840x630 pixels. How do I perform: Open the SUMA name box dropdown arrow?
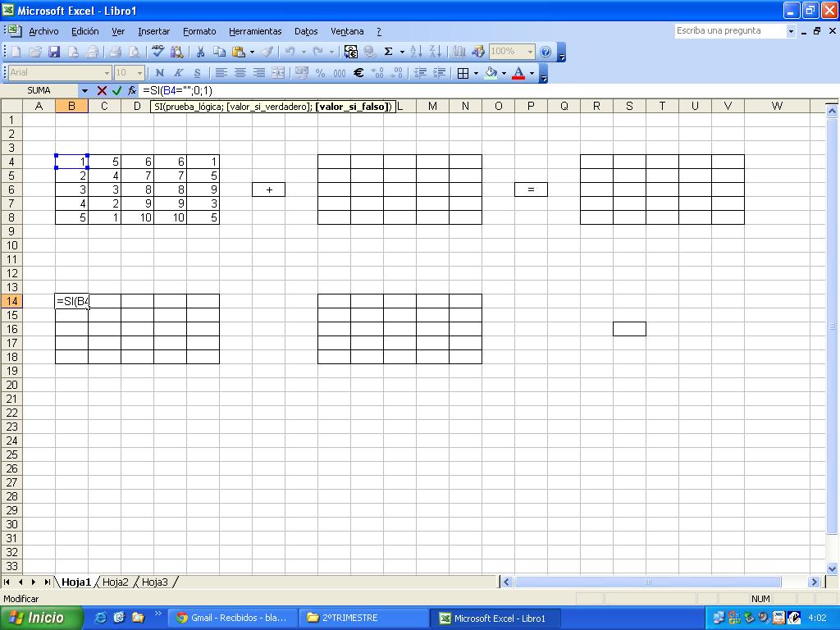[x=84, y=90]
